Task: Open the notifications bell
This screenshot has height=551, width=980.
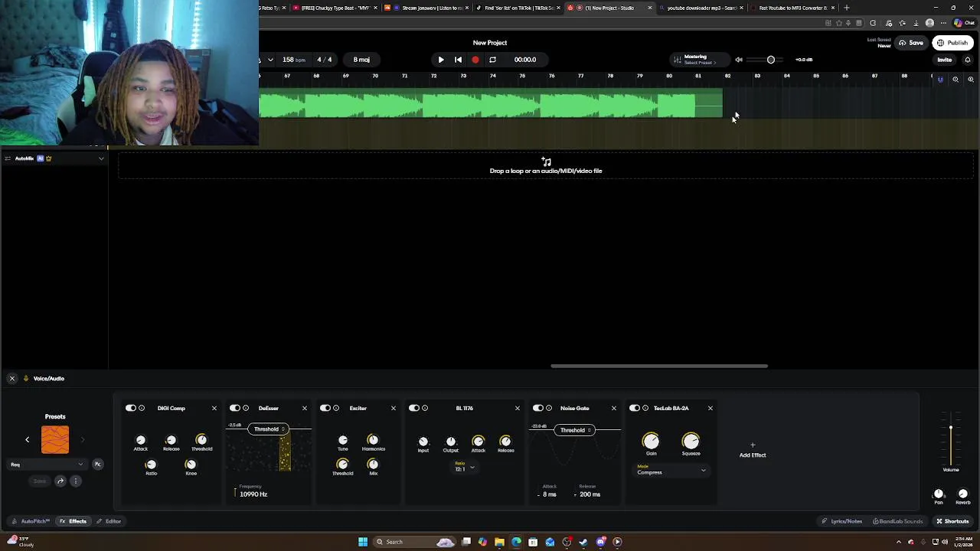Action: point(968,60)
